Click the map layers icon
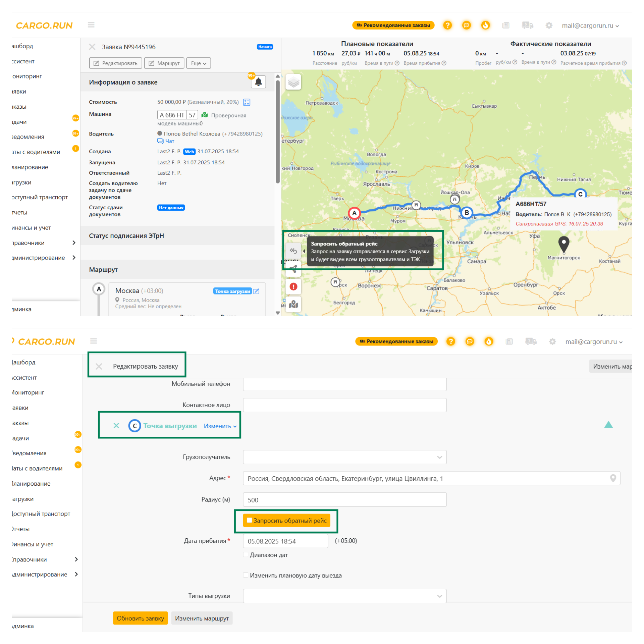Screen dimensions: 644x644 pos(293,82)
